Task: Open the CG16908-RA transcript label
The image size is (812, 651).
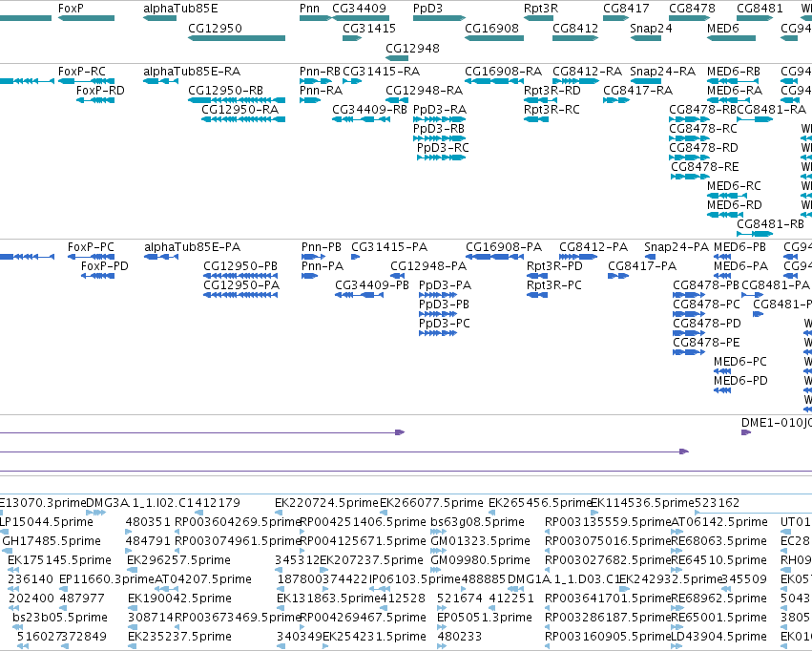Action: (x=504, y=71)
